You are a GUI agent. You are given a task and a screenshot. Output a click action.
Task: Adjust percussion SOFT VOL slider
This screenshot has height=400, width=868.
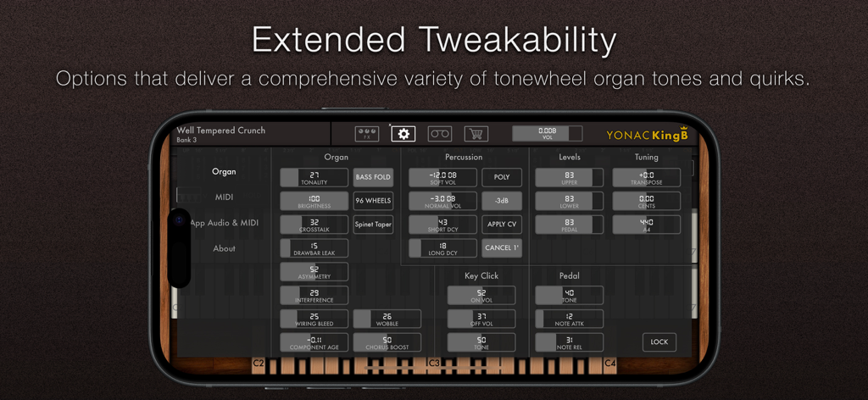click(x=442, y=177)
